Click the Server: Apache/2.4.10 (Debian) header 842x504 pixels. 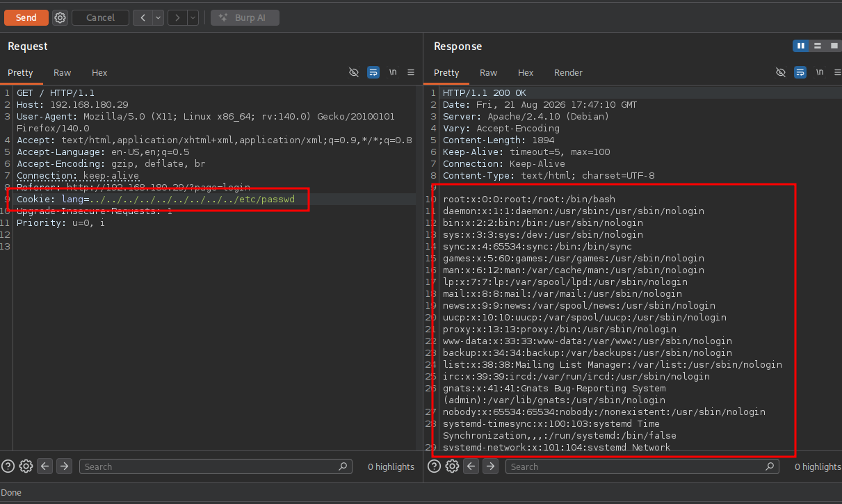[526, 116]
